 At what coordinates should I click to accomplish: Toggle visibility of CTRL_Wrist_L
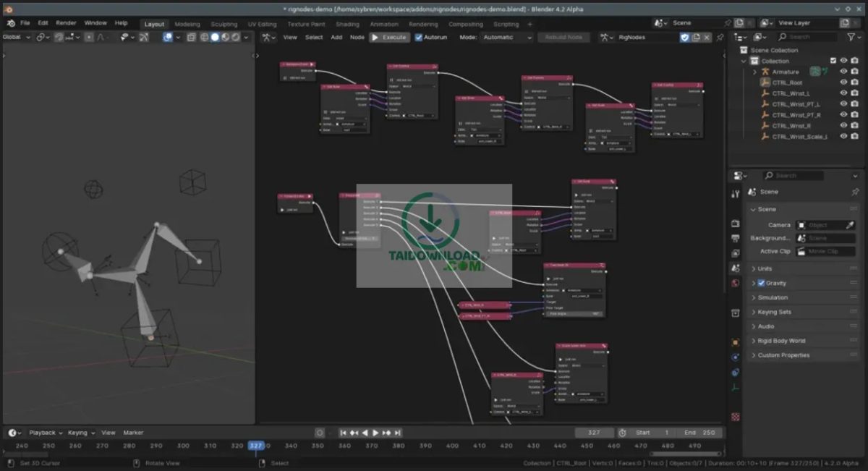(843, 93)
